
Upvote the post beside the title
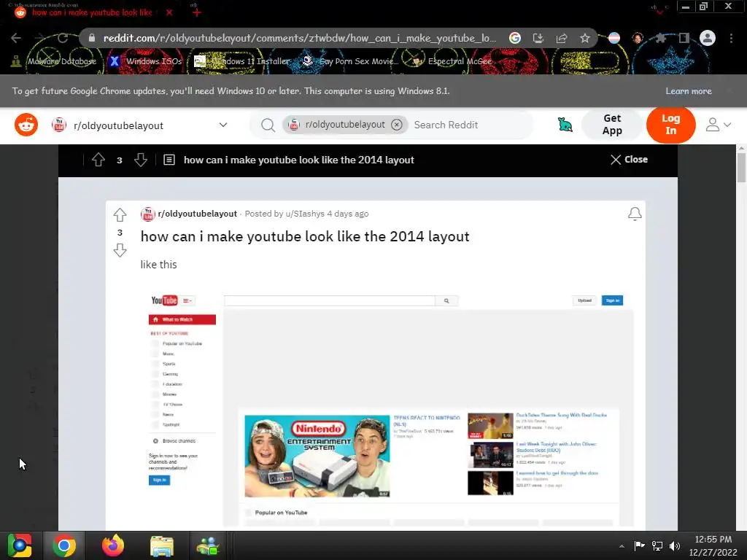pyautogui.click(x=120, y=215)
